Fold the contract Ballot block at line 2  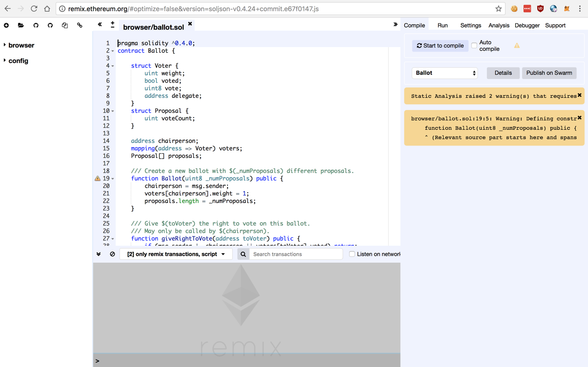coord(113,51)
